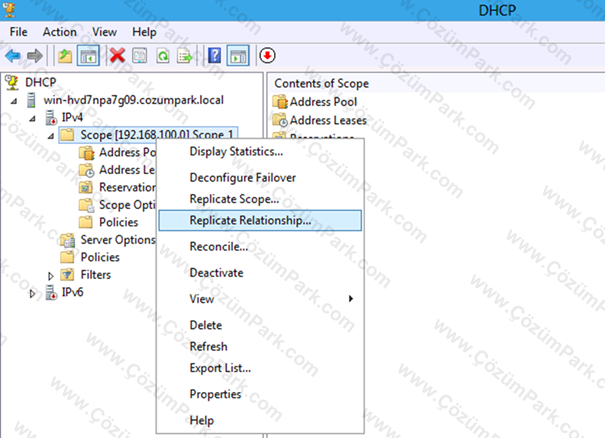
Task: Click the Filters funnel icon in tree
Action: coord(67,275)
